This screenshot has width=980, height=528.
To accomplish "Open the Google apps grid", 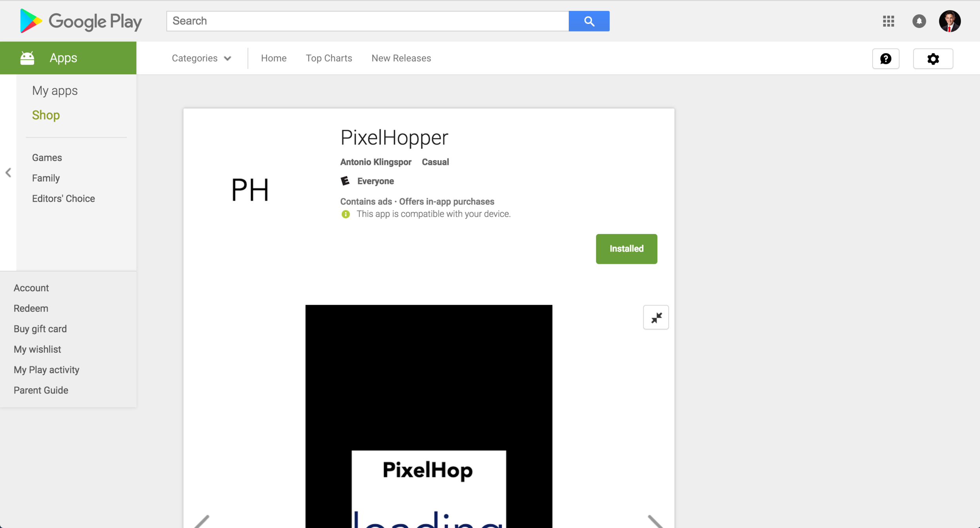I will click(x=888, y=21).
